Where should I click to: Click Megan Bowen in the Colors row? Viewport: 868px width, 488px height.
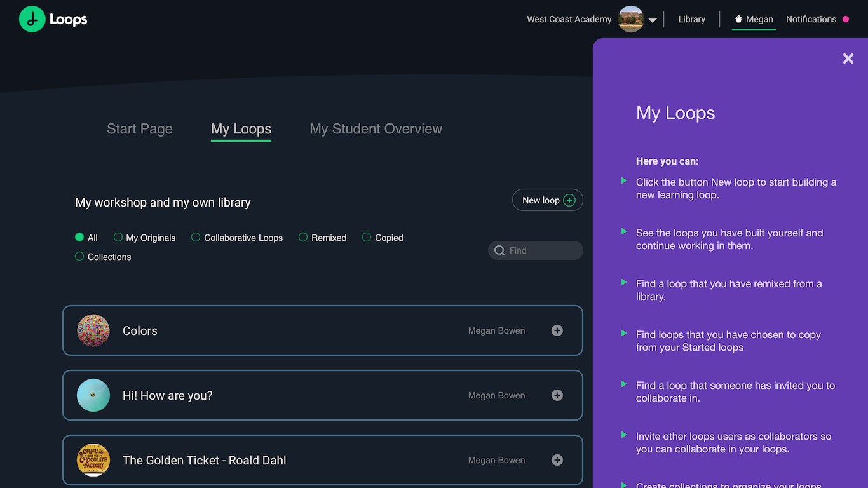[496, 330]
